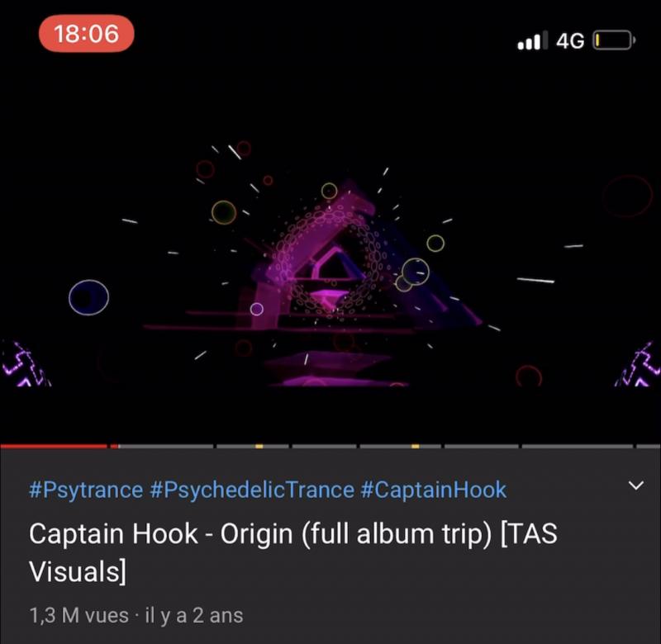The height and width of the screenshot is (644, 661).
Task: Tap the 1,3 M vues view count
Action: click(x=78, y=615)
